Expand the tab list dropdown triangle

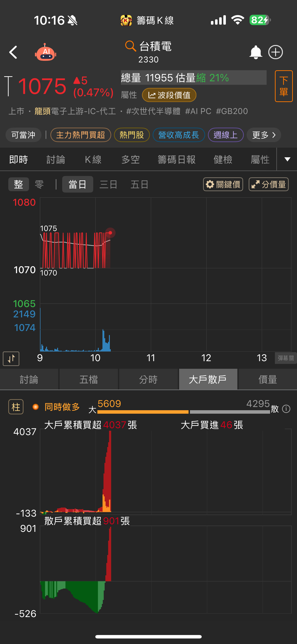point(287,159)
